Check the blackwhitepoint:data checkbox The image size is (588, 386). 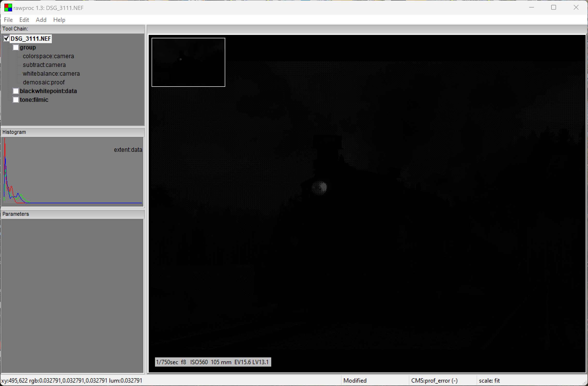[16, 91]
